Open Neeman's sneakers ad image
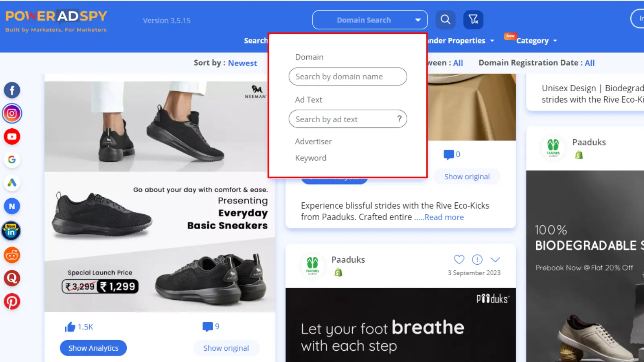Image resolution: width=644 pixels, height=362 pixels. click(160, 197)
